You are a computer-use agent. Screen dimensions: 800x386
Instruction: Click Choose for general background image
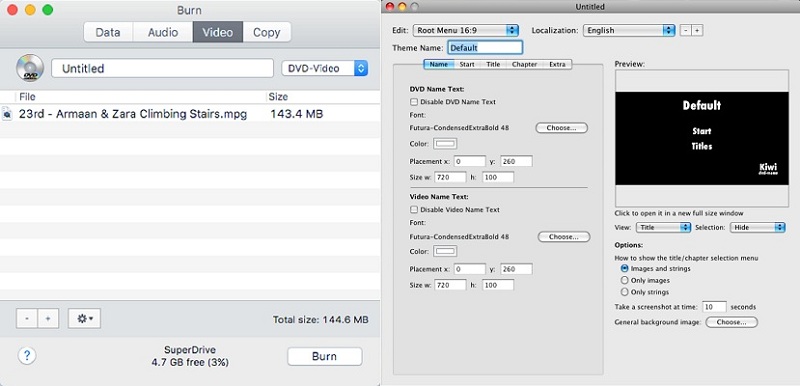pos(732,322)
